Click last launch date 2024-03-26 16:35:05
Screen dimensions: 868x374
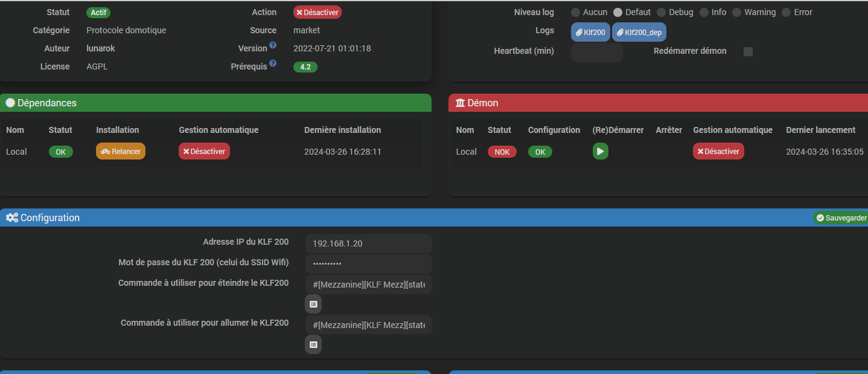click(825, 152)
